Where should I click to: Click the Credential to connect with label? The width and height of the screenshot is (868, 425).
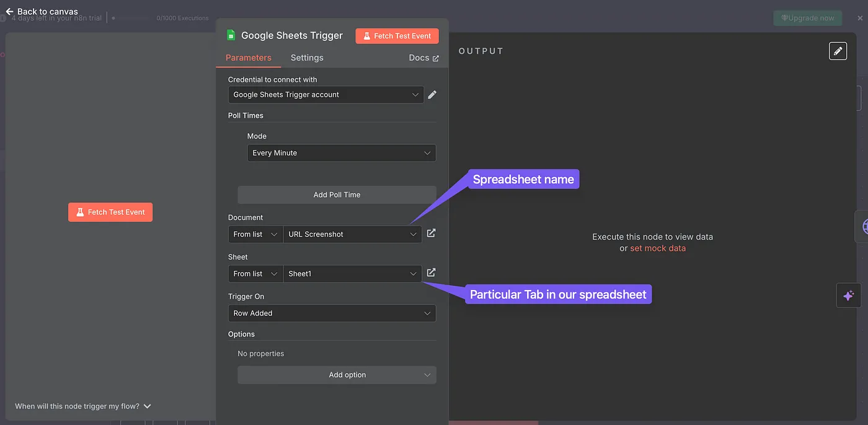coord(273,79)
